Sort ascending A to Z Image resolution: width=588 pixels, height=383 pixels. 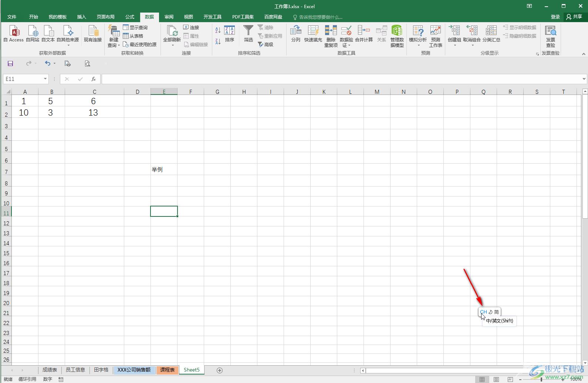pyautogui.click(x=218, y=30)
